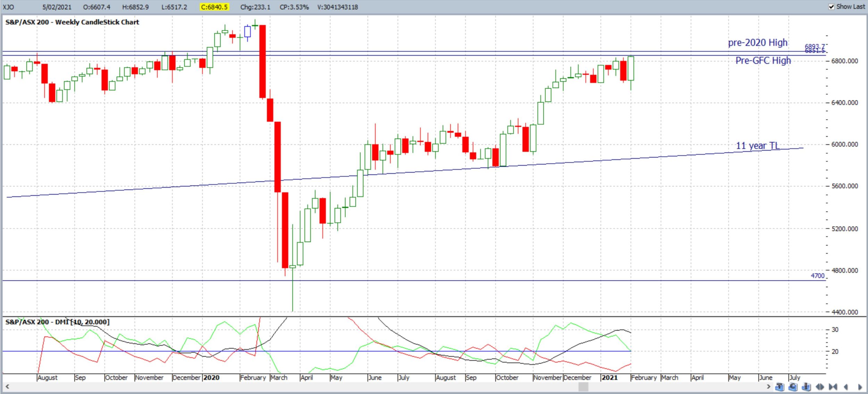The width and height of the screenshot is (868, 394).
Task: Click the 6000.000 price axis label
Action: pyautogui.click(x=844, y=144)
